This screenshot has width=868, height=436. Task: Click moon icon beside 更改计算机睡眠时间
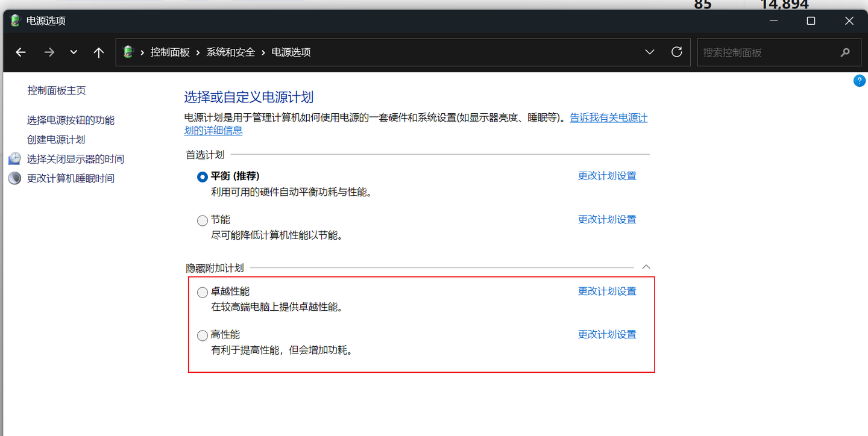(14, 178)
